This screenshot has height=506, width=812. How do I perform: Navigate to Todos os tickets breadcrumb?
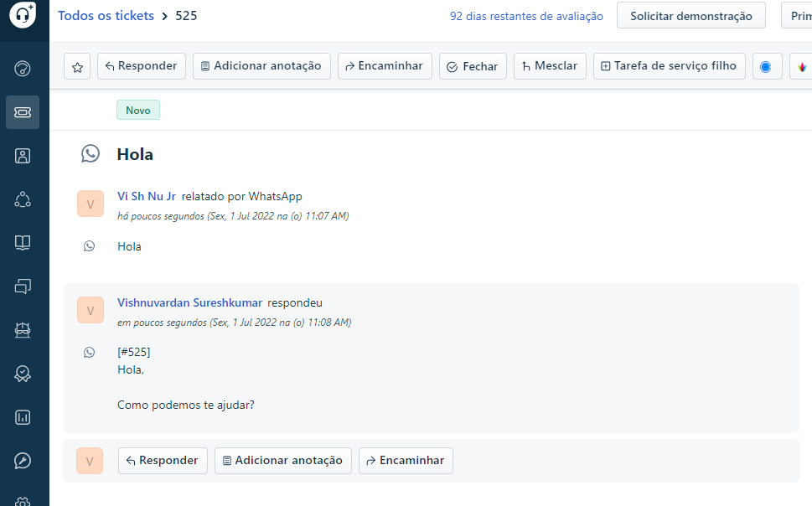pyautogui.click(x=106, y=15)
